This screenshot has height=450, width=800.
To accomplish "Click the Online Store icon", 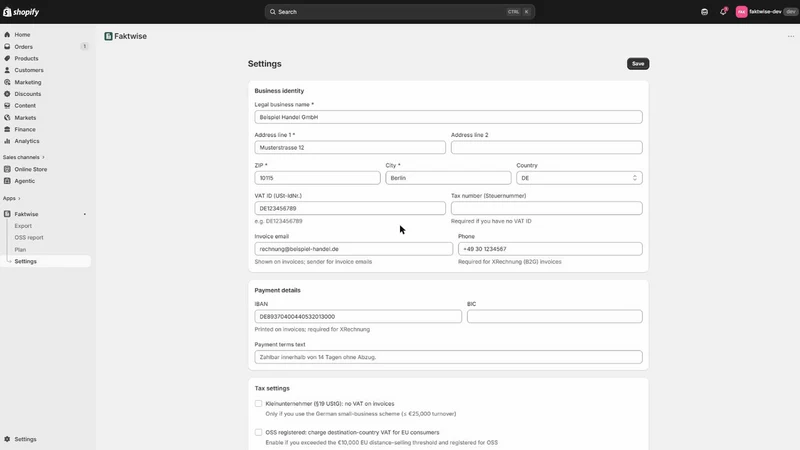I will click(x=7, y=169).
